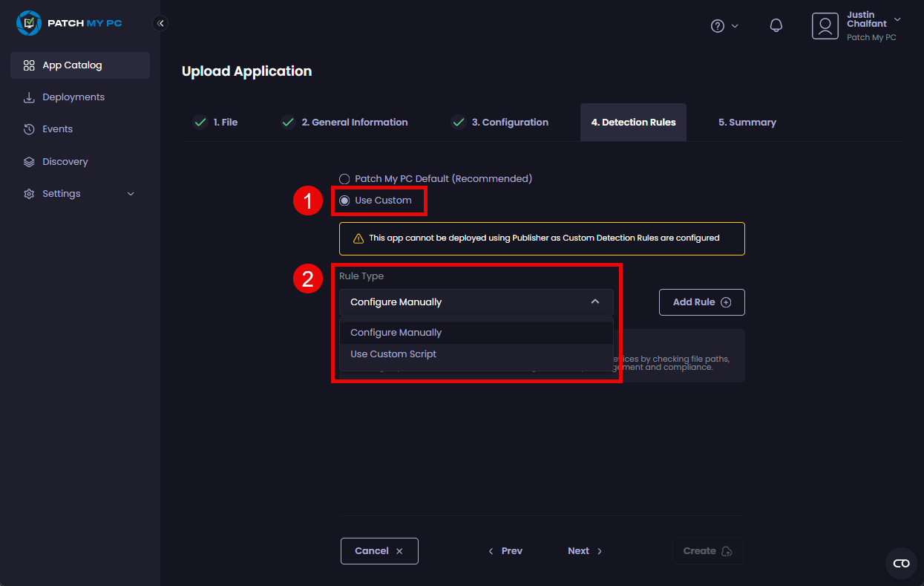Go back to 3. Configuration tab
This screenshot has width=924, height=586.
(x=509, y=123)
